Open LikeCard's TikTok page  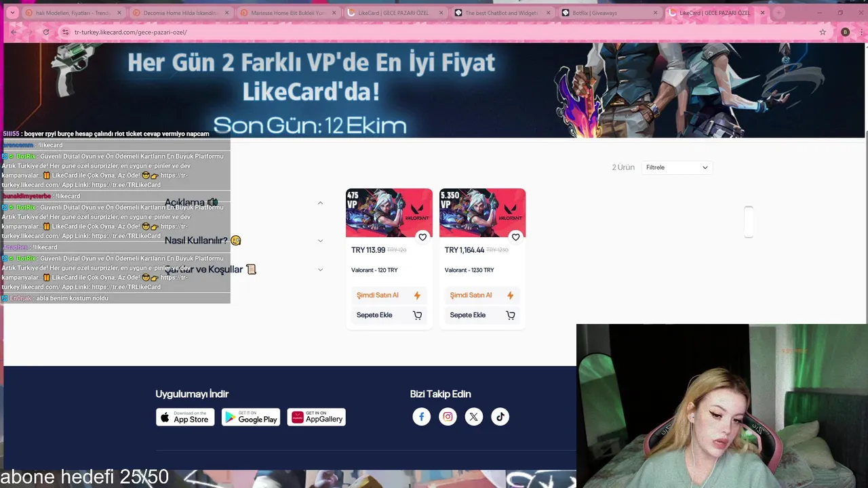500,417
